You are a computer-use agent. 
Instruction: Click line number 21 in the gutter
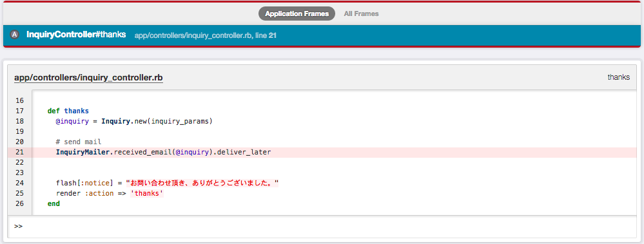pyautogui.click(x=19, y=152)
